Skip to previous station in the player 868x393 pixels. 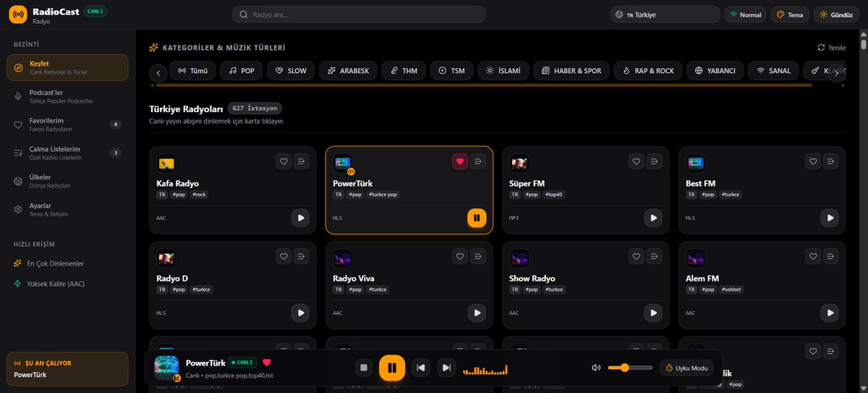tap(420, 368)
